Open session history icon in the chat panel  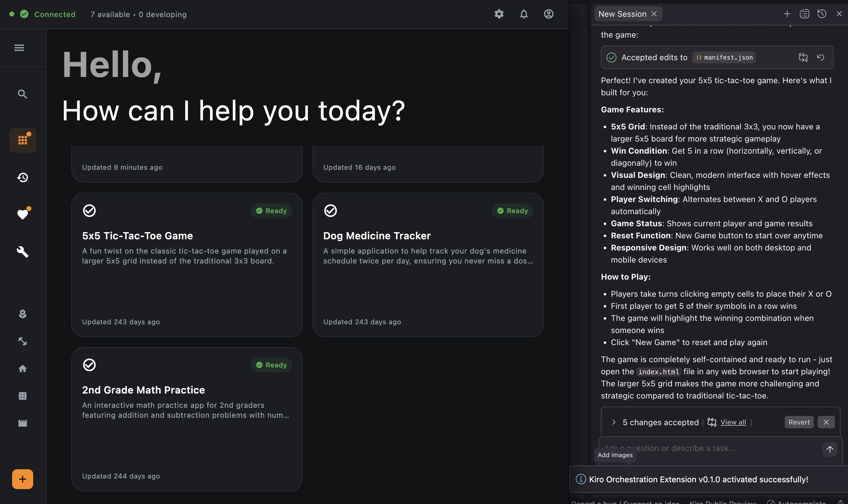[822, 14]
